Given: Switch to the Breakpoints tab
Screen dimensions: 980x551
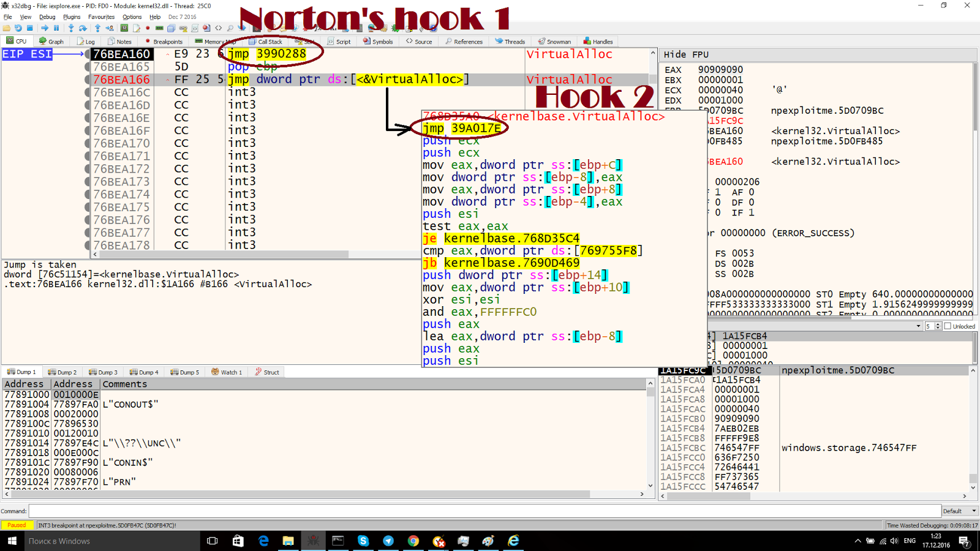Looking at the screenshot, I should (164, 42).
